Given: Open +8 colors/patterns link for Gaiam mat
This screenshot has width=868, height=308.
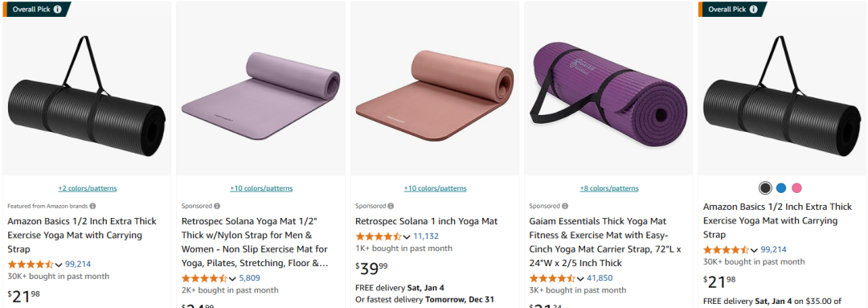Looking at the screenshot, I should point(609,188).
